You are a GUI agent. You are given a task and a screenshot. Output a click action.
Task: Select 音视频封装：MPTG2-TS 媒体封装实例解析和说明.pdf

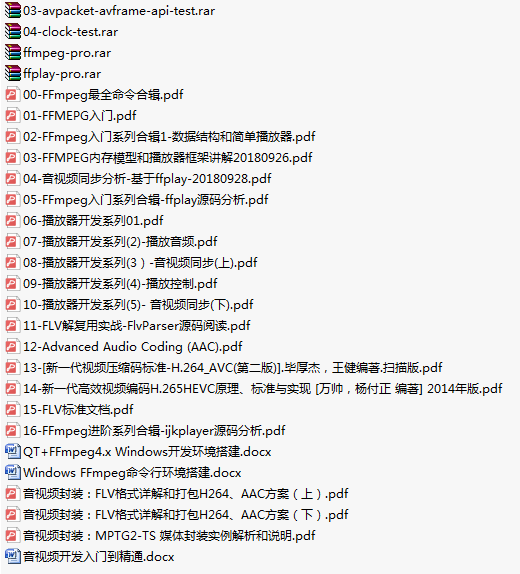tap(169, 536)
